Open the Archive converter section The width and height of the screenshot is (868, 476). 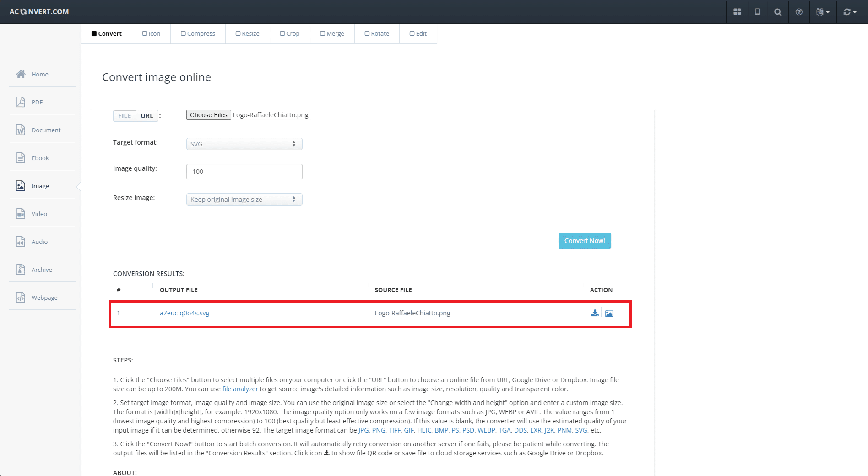42,270
